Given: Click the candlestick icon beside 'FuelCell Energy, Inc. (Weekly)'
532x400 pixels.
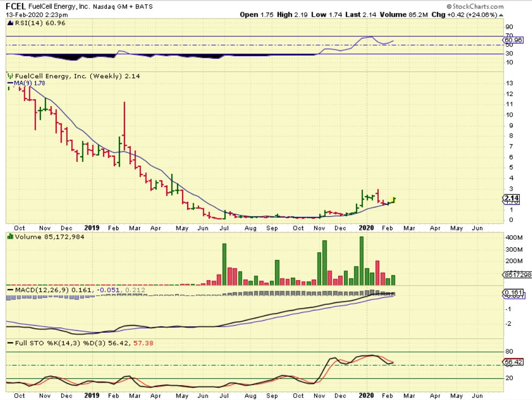Looking at the screenshot, I should (x=10, y=76).
